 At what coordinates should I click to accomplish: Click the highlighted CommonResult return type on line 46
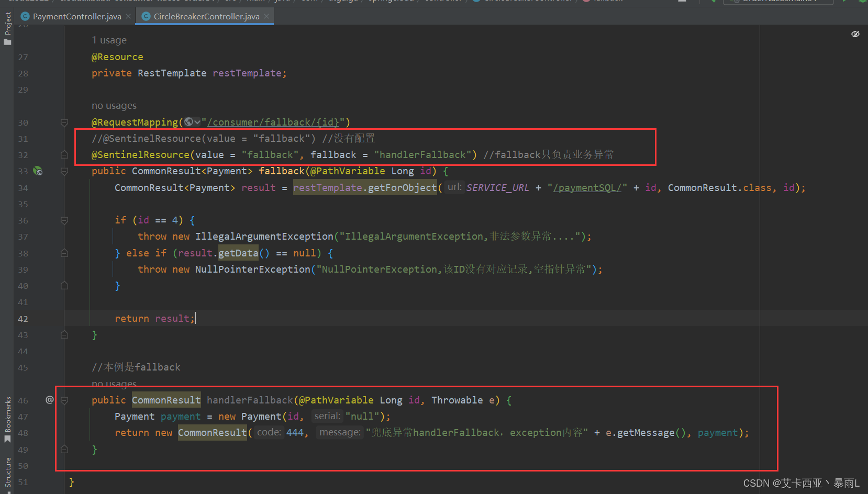click(166, 400)
